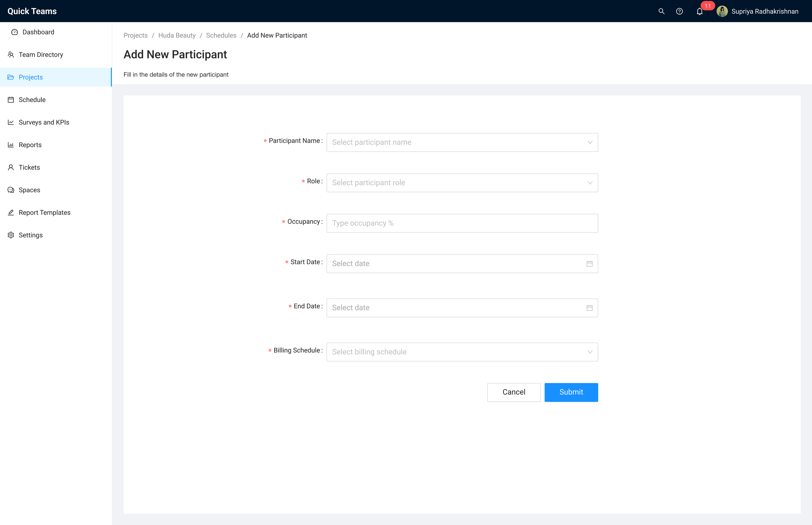Click the End Date calendar icon
Viewport: 812px width, 525px height.
pos(590,308)
